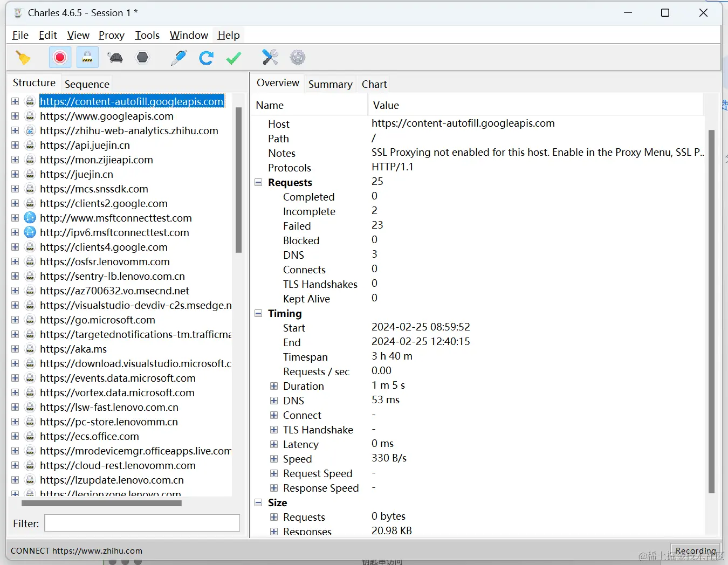728x565 pixels.
Task: Toggle SSL proxying padlock toolbar button
Action: (x=87, y=57)
